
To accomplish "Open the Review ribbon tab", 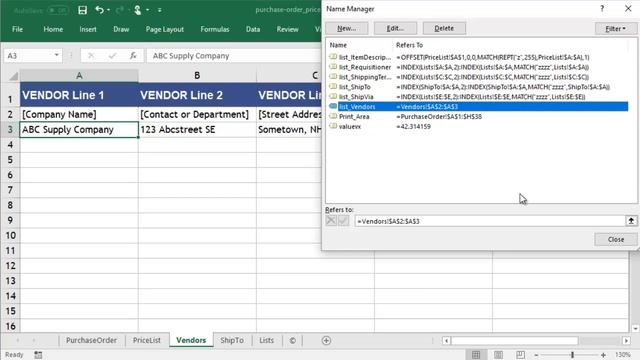I will 287,29.
